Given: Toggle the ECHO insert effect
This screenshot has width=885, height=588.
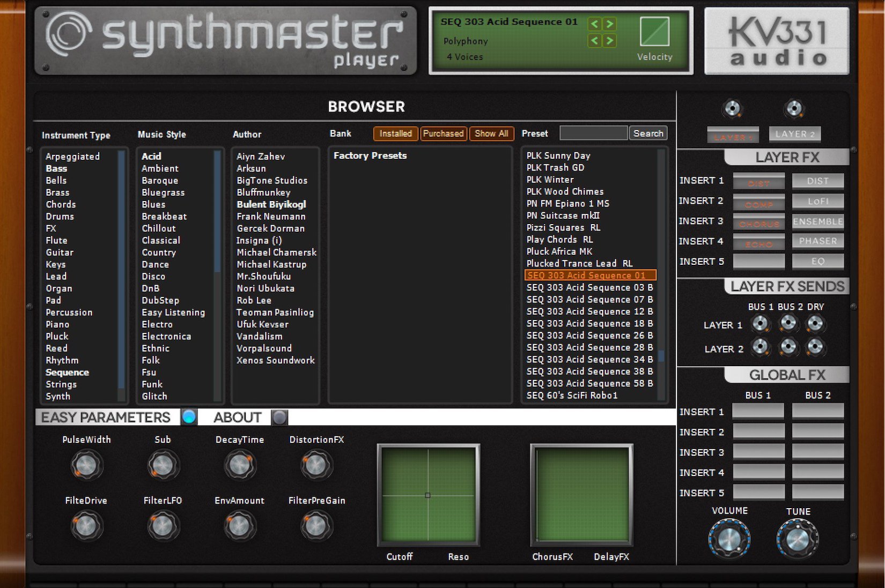Looking at the screenshot, I should tap(758, 242).
